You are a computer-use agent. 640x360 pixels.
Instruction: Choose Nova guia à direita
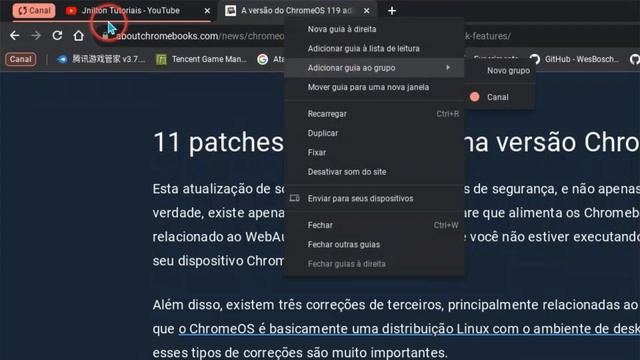coord(374,29)
